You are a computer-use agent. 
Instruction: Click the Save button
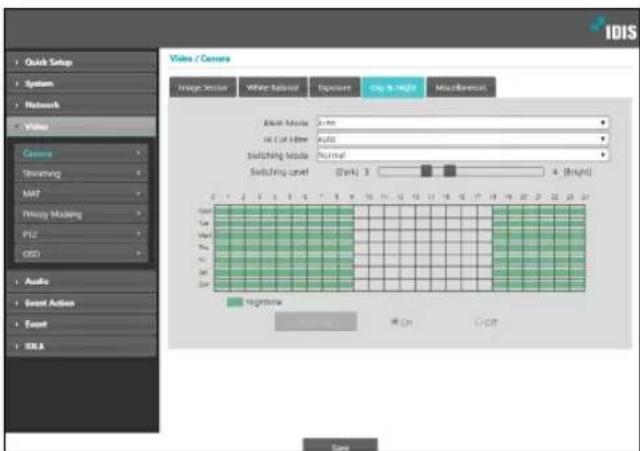tap(340, 445)
